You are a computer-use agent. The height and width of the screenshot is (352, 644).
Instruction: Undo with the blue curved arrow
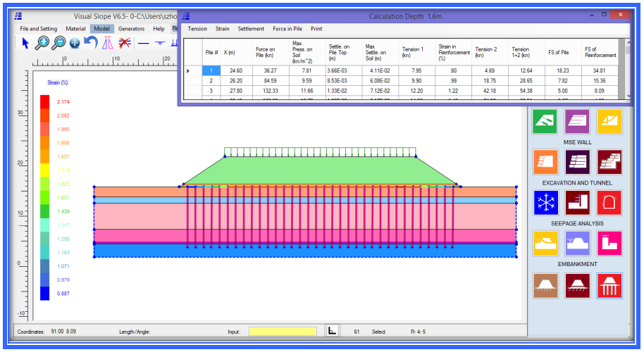click(x=91, y=43)
